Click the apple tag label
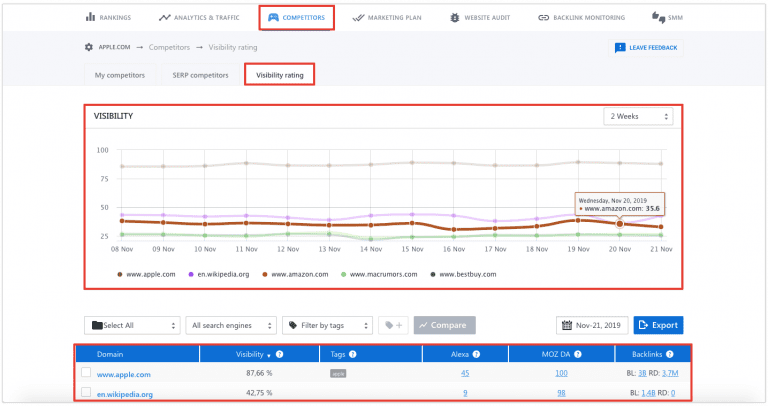Viewport: 768px width, 406px height. 338,374
